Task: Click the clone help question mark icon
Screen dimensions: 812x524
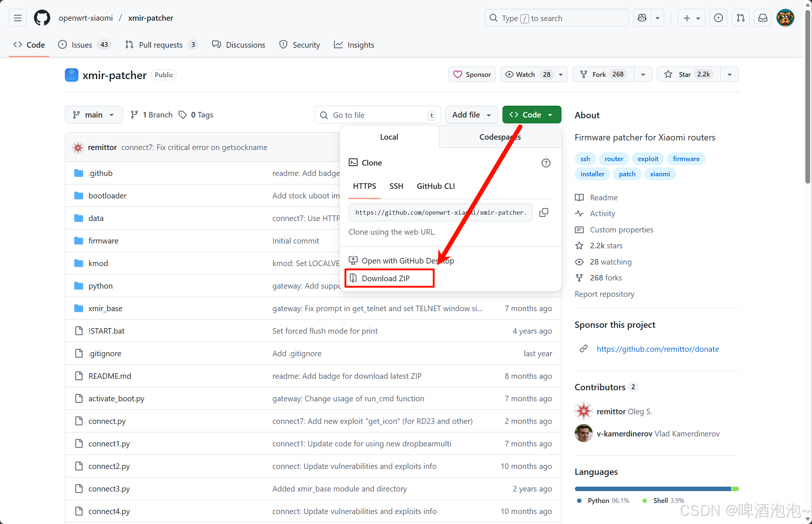Action: point(546,163)
